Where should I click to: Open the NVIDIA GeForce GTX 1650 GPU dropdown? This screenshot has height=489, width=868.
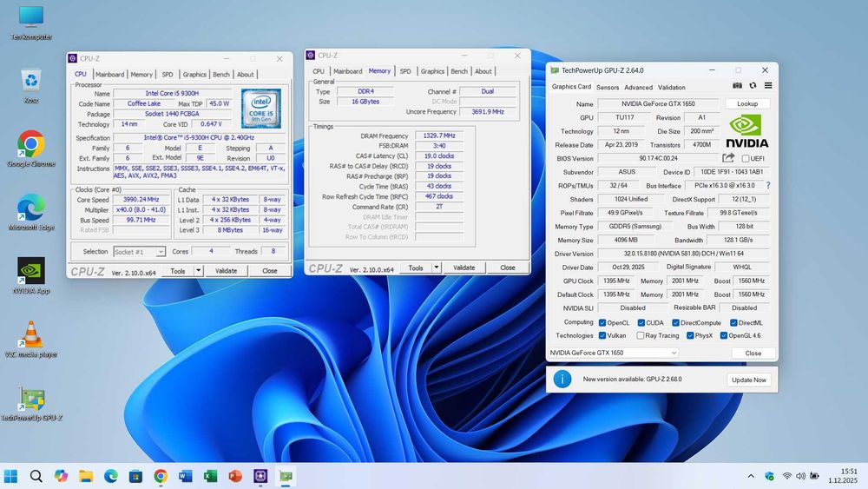click(613, 353)
